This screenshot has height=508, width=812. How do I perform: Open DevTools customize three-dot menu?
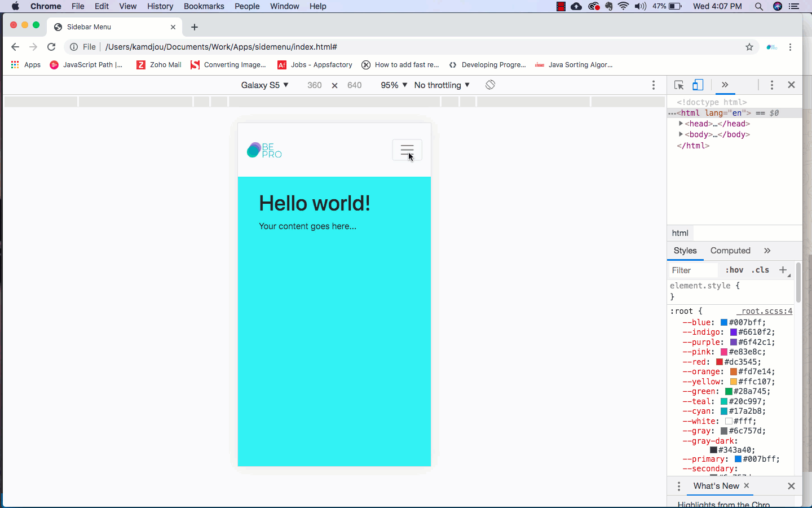[x=772, y=85]
